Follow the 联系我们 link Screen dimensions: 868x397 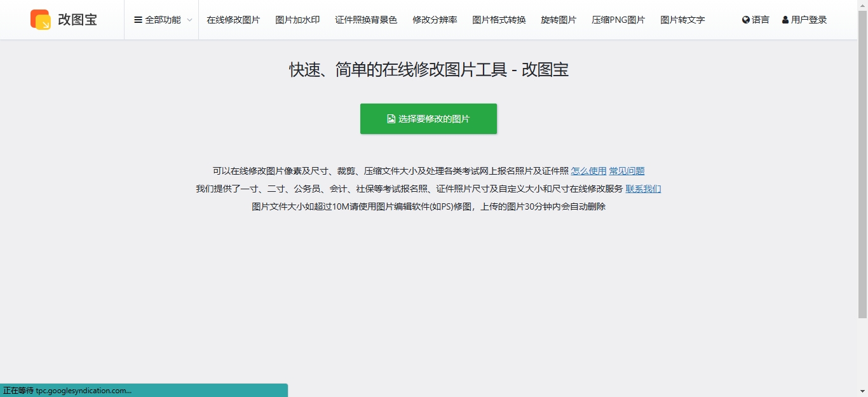coord(643,189)
